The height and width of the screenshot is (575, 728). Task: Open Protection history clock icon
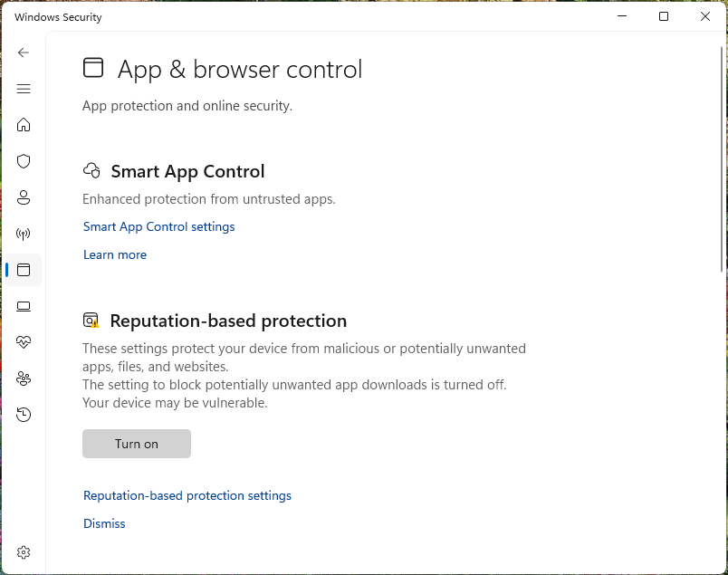(24, 415)
